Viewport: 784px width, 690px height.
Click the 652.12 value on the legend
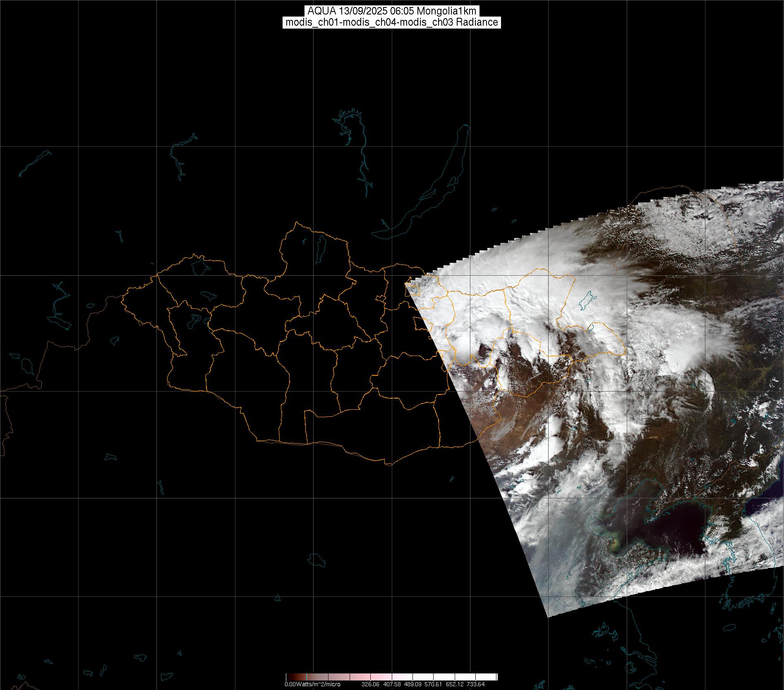(455, 684)
